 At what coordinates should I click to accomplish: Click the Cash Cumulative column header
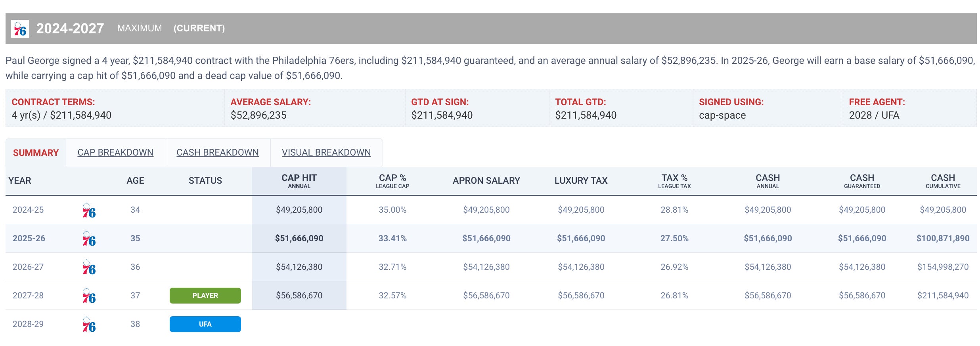pyautogui.click(x=942, y=181)
